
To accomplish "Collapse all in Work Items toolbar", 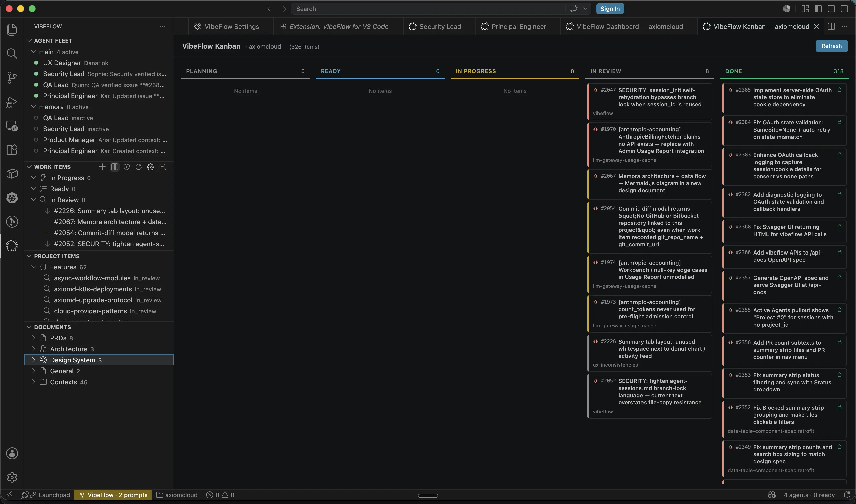I will pyautogui.click(x=163, y=167).
